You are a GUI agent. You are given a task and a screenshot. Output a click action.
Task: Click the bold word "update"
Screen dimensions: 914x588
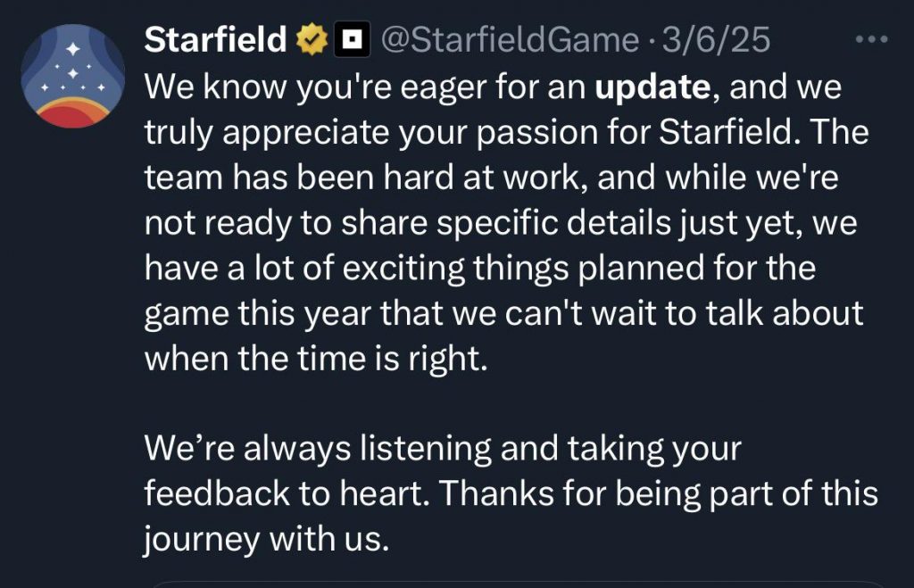pos(651,88)
